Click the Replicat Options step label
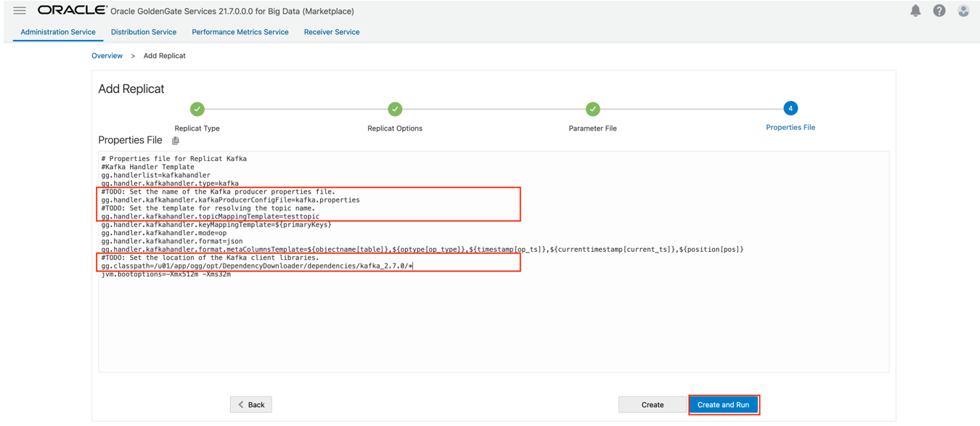Viewport: 980px width, 426px height. (x=395, y=128)
